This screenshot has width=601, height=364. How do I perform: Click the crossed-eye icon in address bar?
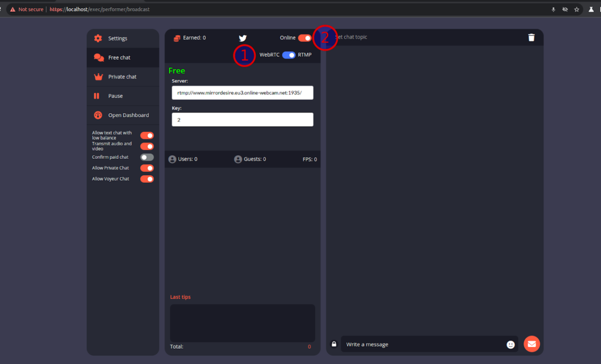(565, 9)
